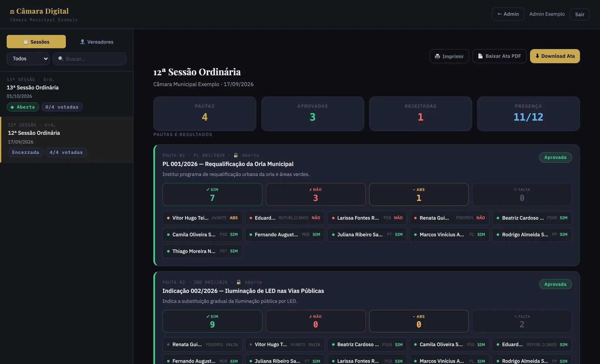
Task: Click FALTA count 2 box in Pauta 02
Action: click(522, 321)
